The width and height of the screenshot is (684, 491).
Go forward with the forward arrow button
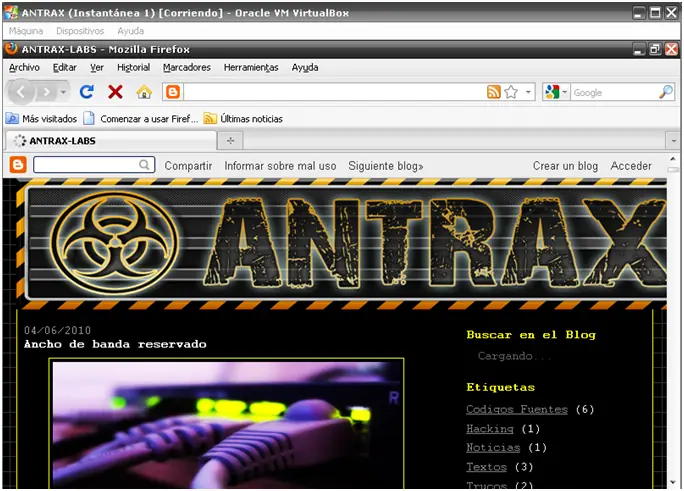46,92
